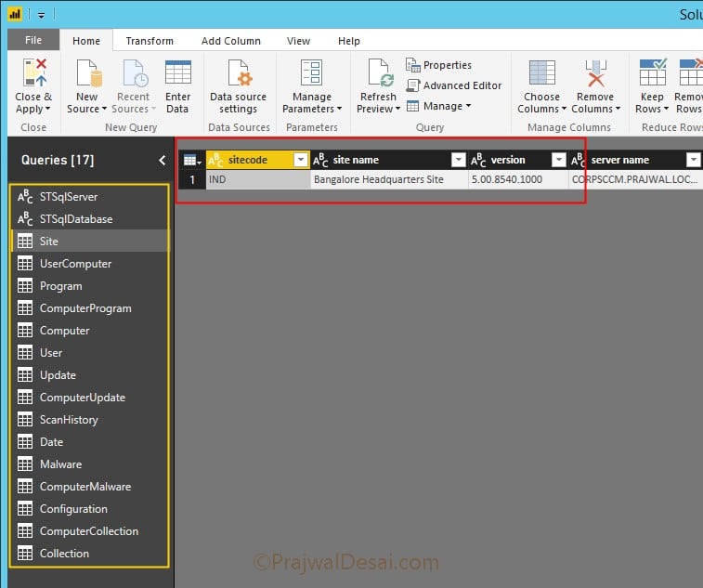The height and width of the screenshot is (588, 703).
Task: Open Quick Access Toolbar customize dropdown
Action: pyautogui.click(x=41, y=15)
